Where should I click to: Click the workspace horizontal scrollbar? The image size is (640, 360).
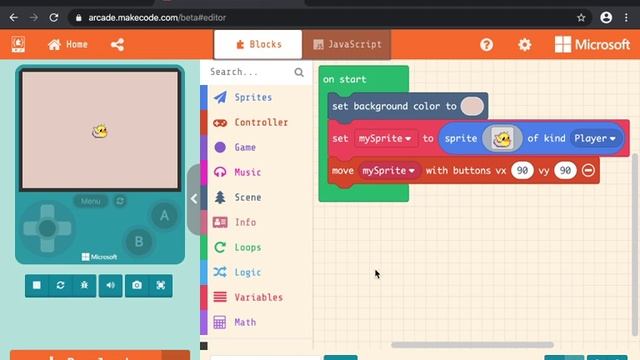tap(472, 345)
